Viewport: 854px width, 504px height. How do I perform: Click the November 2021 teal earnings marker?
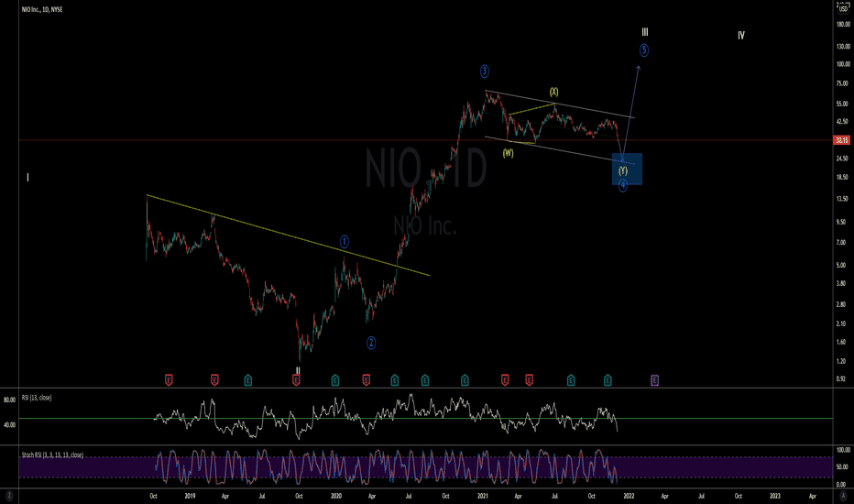pyautogui.click(x=608, y=380)
